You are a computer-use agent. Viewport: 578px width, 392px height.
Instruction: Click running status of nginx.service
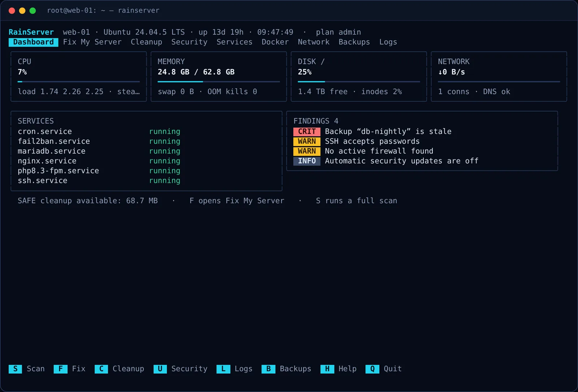[x=165, y=161]
